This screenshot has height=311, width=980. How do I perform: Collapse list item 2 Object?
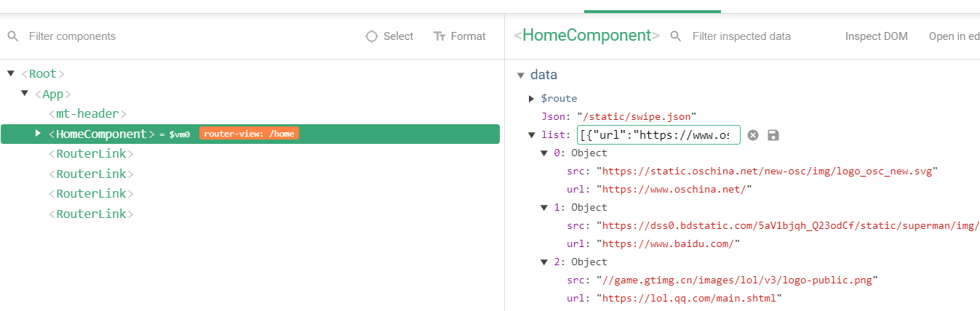click(544, 262)
